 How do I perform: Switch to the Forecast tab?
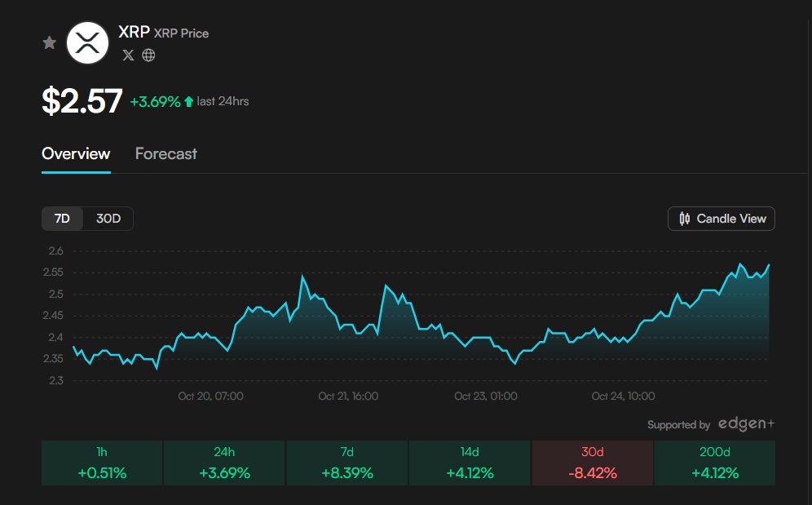click(x=165, y=154)
